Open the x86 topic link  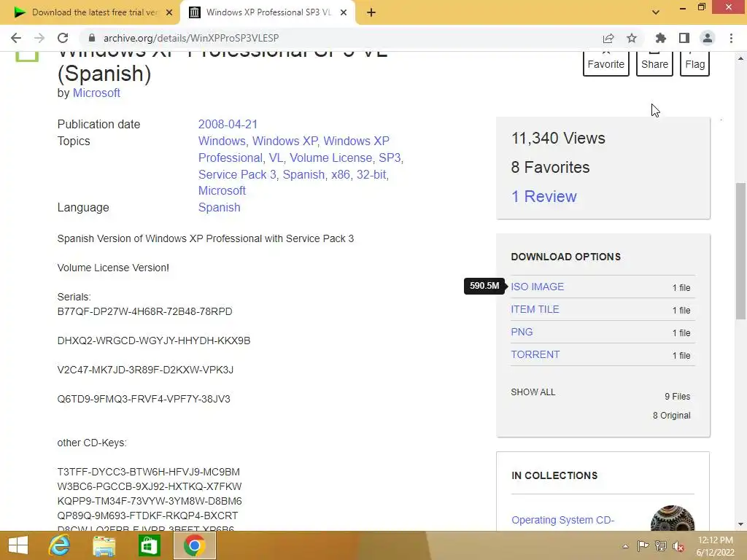pos(341,174)
